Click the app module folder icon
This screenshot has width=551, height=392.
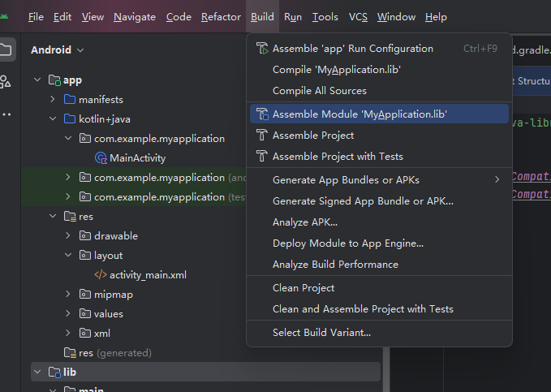(x=54, y=80)
